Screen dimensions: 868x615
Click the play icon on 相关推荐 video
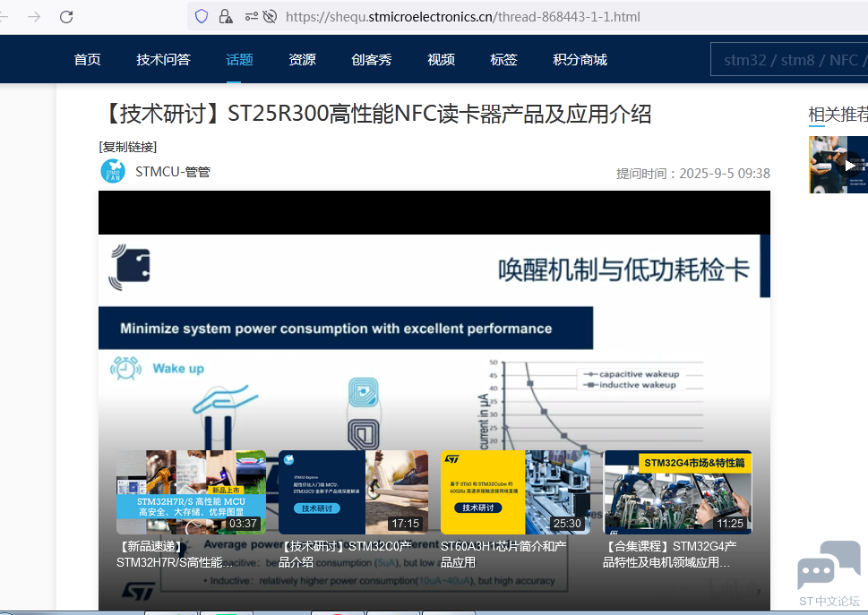(848, 165)
